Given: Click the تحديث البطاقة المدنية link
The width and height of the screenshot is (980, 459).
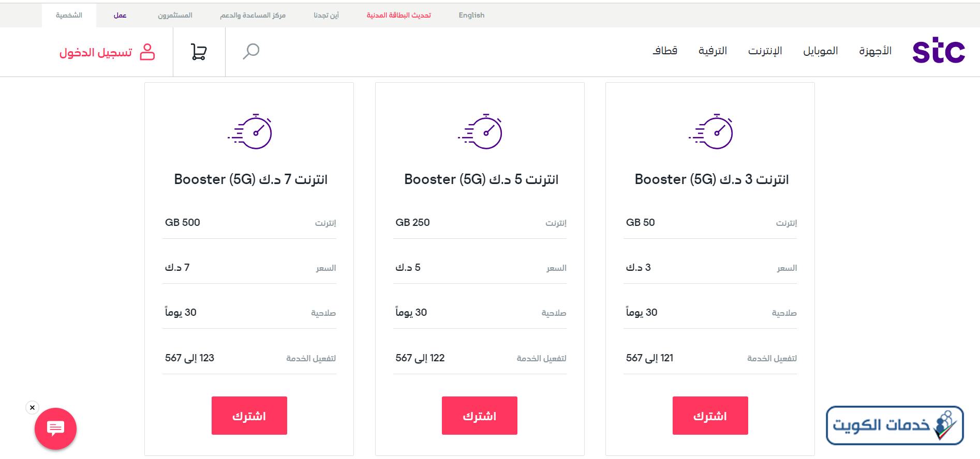Looking at the screenshot, I should pos(399,15).
